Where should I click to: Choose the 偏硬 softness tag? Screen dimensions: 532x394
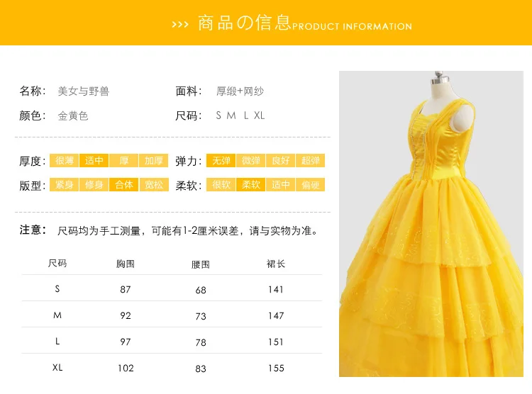tap(311, 185)
